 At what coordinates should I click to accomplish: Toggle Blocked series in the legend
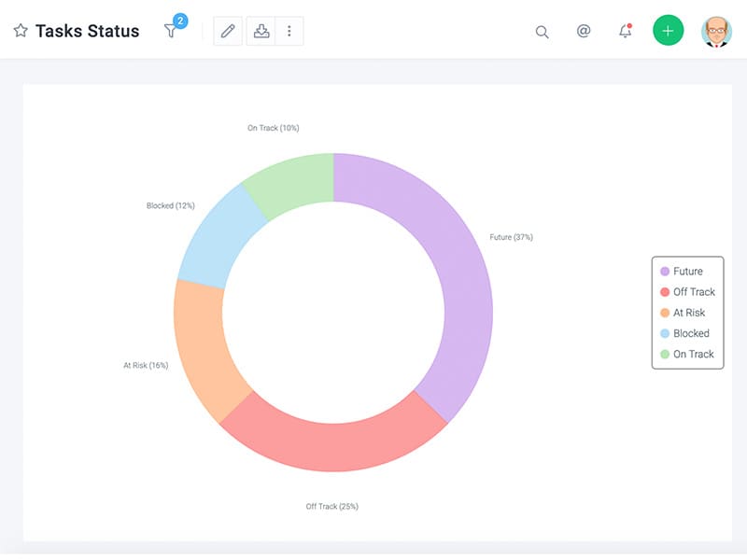[687, 333]
